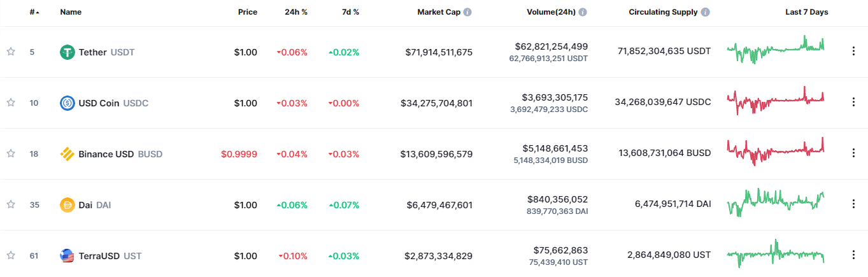Open the Circulating Supply info icon

point(706,12)
